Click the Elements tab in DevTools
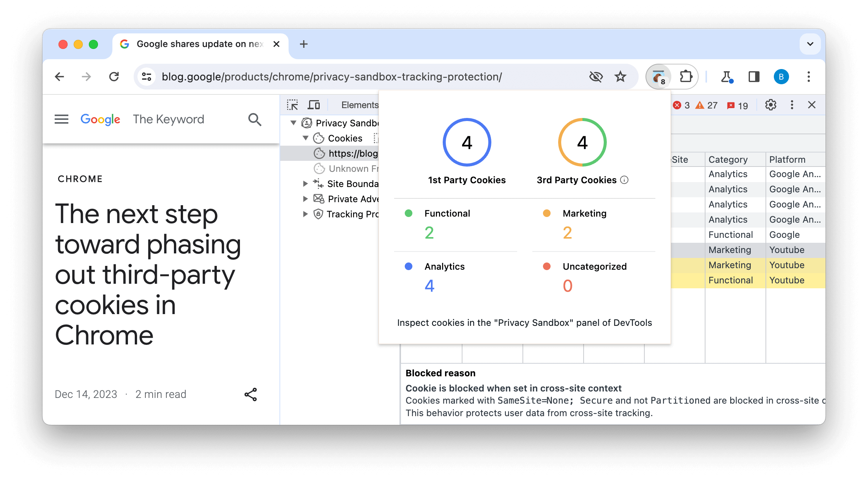The image size is (868, 481). [x=360, y=105]
